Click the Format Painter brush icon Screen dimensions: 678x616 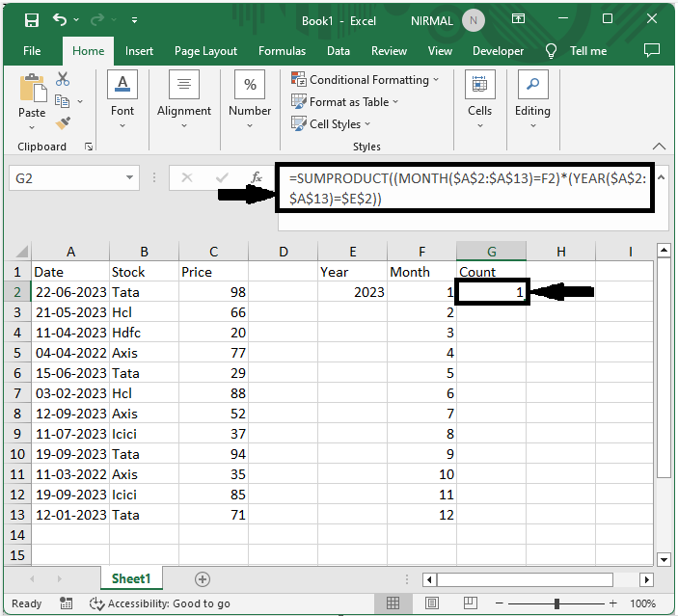click(x=63, y=123)
